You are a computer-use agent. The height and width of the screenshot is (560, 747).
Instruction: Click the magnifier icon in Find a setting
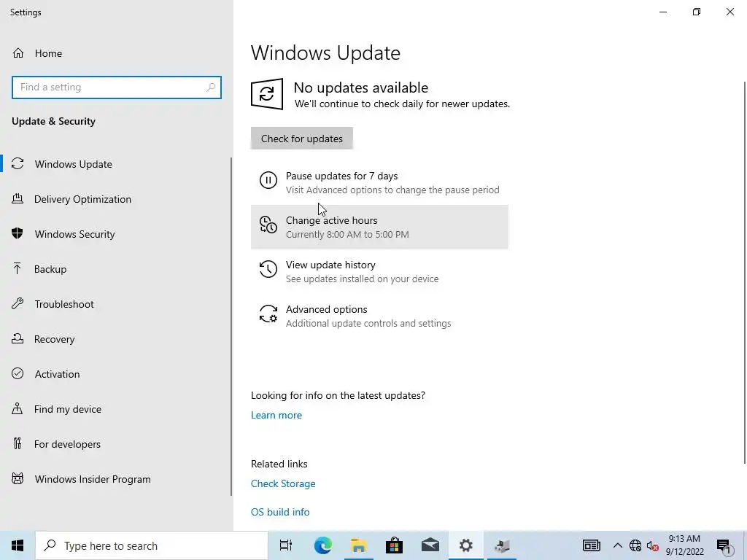pyautogui.click(x=211, y=87)
